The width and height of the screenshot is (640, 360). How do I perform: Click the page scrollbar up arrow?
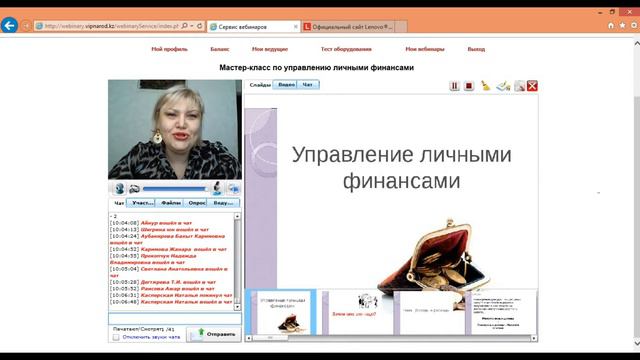click(x=637, y=43)
